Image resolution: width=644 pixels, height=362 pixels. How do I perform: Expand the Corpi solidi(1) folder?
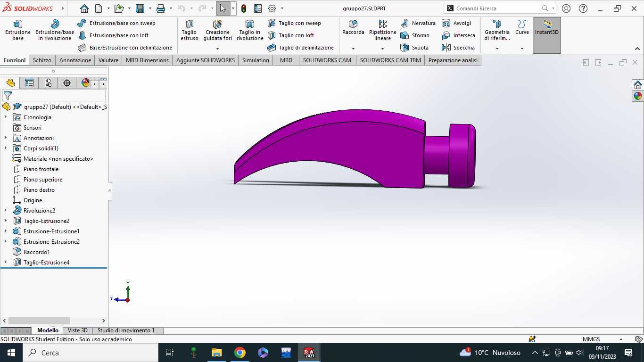pos(6,148)
